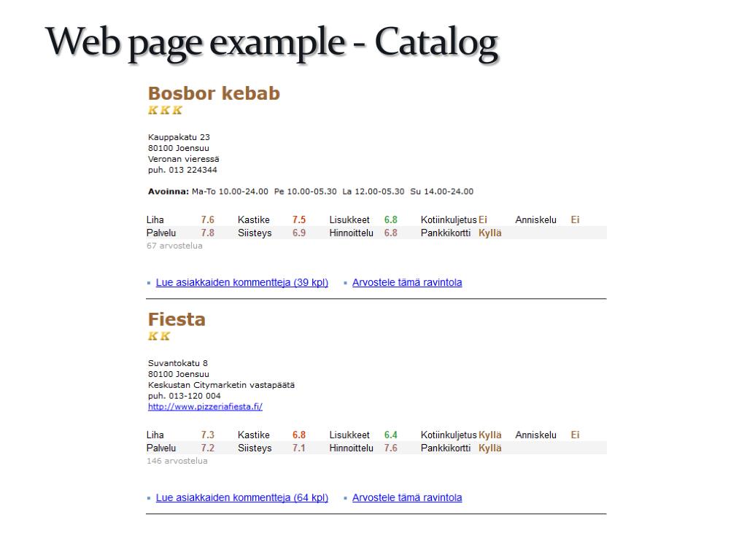
Task: Select Bosbor kebab's Liha score 7.6
Action: pyautogui.click(x=208, y=219)
